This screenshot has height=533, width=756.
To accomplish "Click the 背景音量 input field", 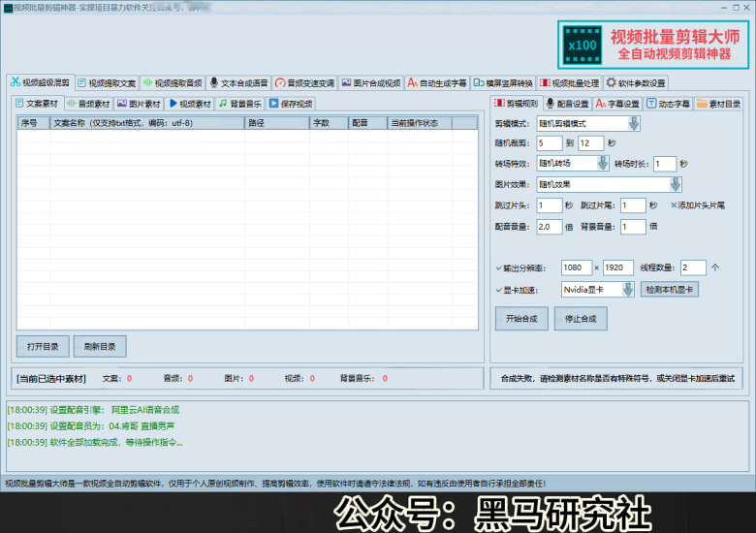I will 633,227.
